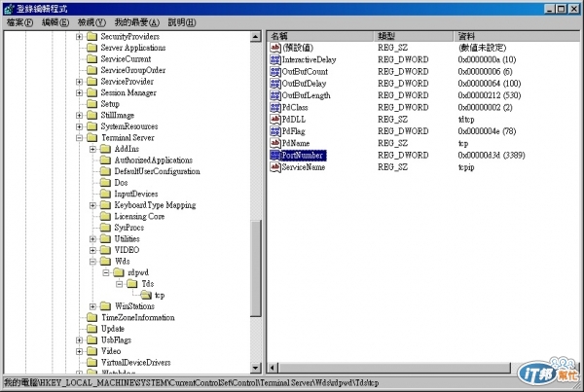Collapse the rdpwd subkey
Viewport: 584px width, 392px height.
pos(106,273)
